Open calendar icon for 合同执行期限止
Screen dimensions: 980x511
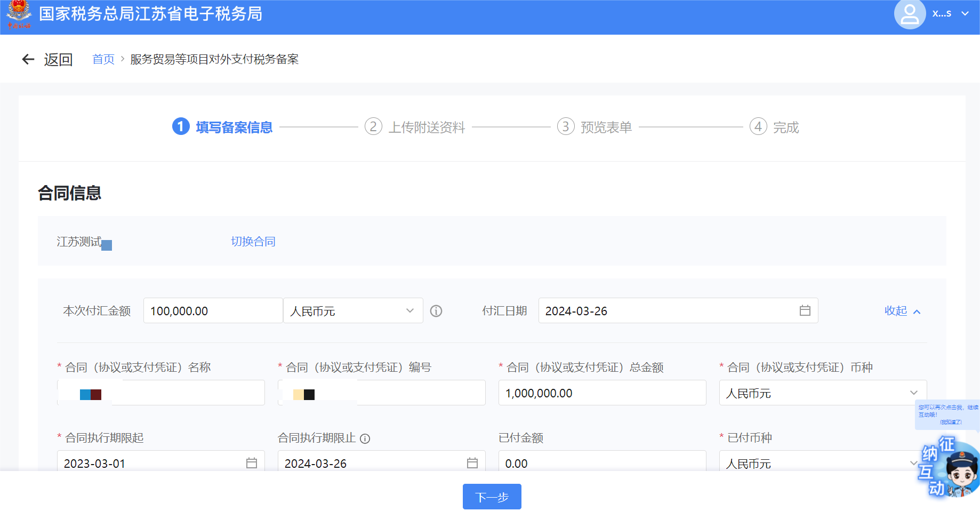point(472,463)
